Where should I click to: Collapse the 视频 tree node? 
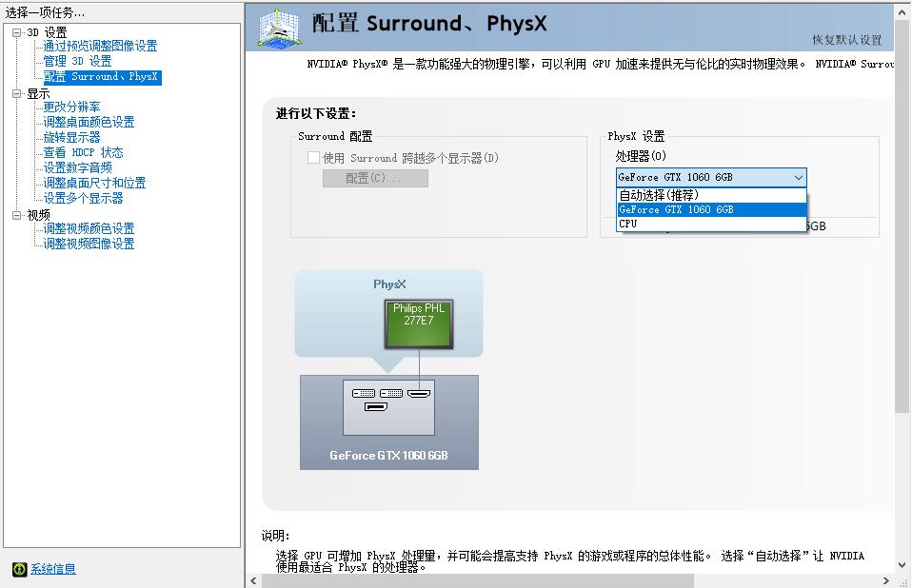click(17, 215)
